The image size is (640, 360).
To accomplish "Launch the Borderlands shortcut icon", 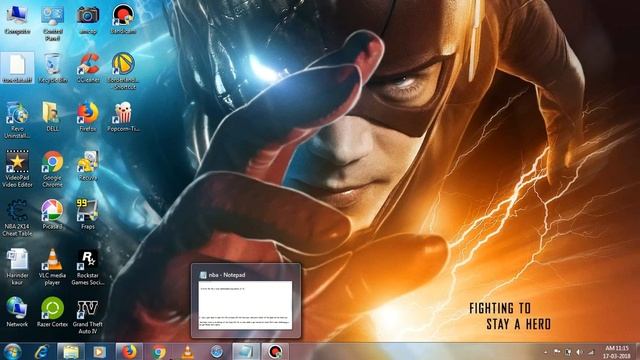I will (x=123, y=71).
